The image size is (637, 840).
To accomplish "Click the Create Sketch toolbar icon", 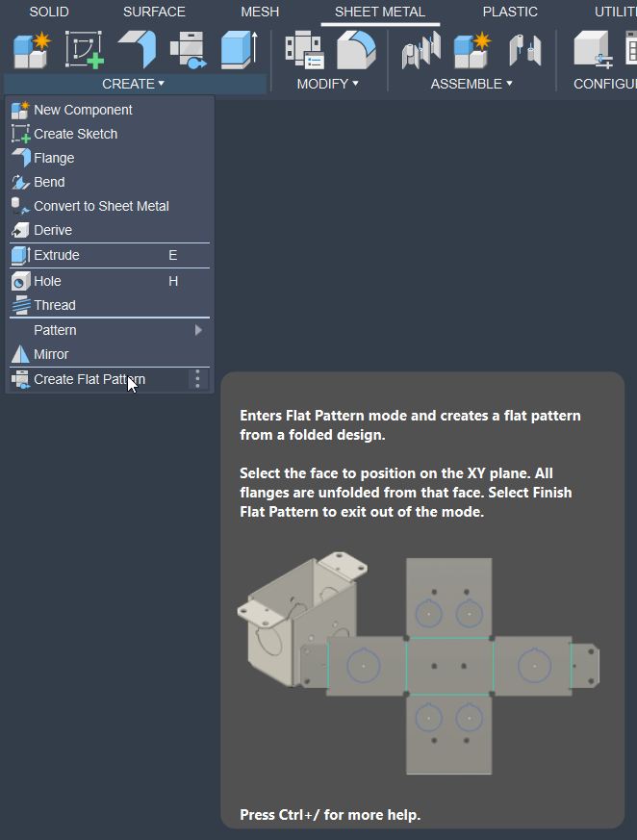I will click(x=84, y=50).
